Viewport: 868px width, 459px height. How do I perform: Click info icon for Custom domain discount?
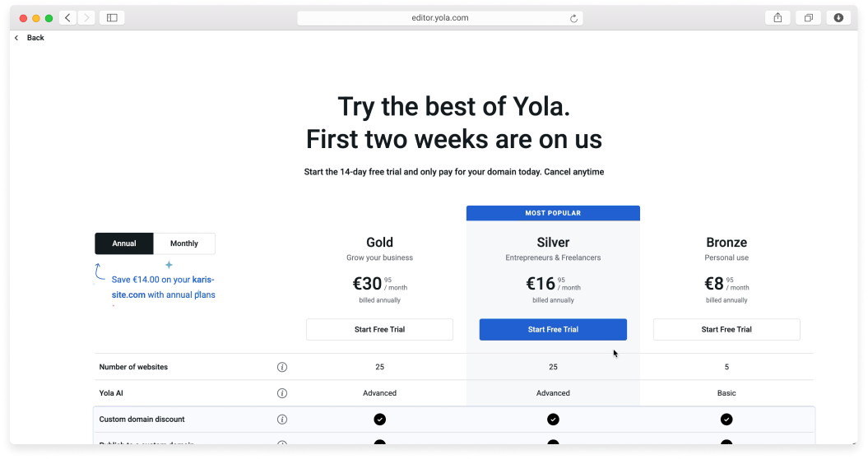pyautogui.click(x=282, y=420)
